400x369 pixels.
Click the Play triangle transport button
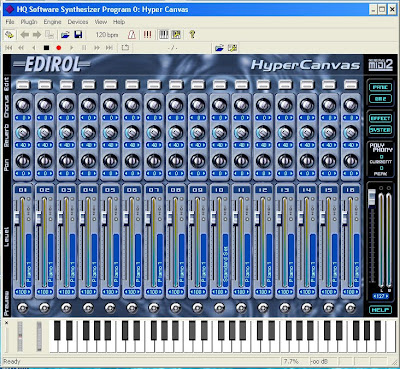tap(71, 48)
